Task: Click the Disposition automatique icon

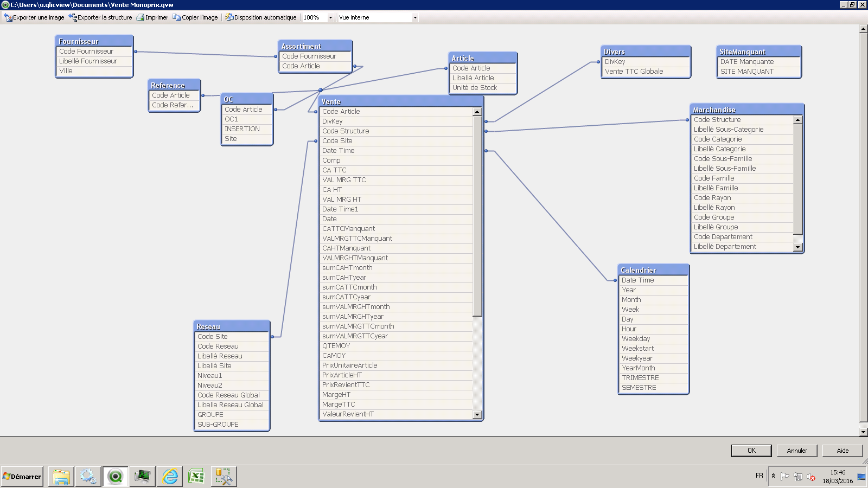Action: 229,17
